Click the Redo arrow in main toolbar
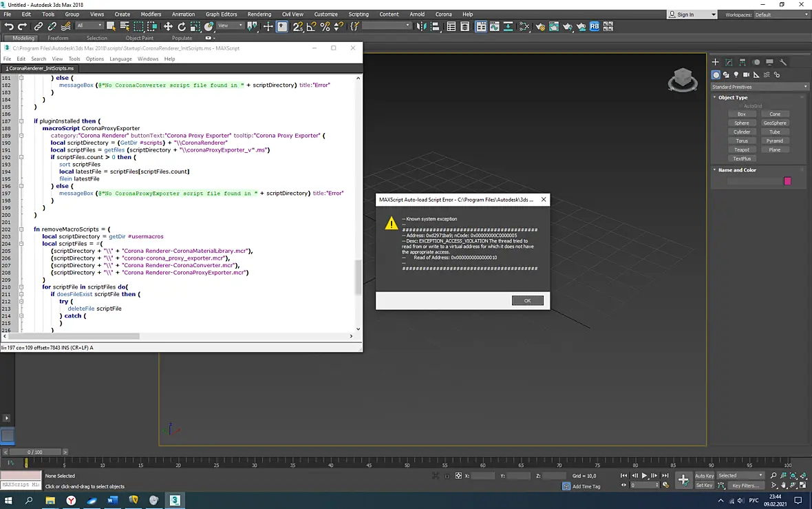The width and height of the screenshot is (812, 509). point(22,26)
